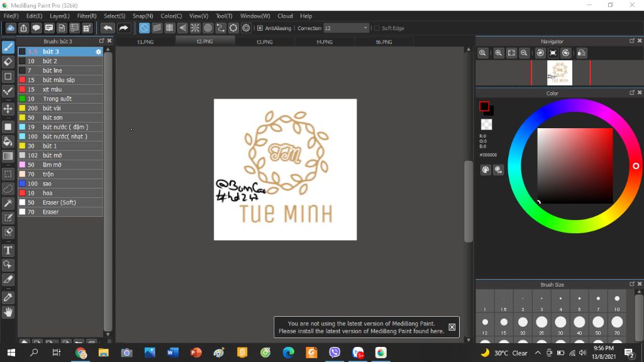The width and height of the screenshot is (644, 362).
Task: Select the 'Eraser (Soft)' brush
Action: [60, 203]
